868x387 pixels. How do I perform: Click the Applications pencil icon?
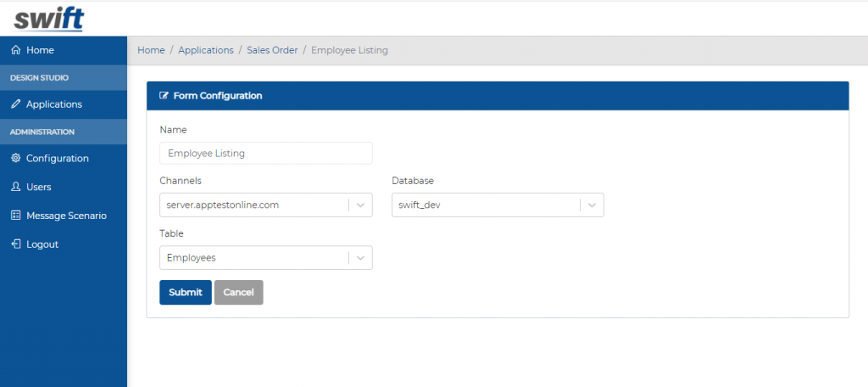click(x=15, y=104)
